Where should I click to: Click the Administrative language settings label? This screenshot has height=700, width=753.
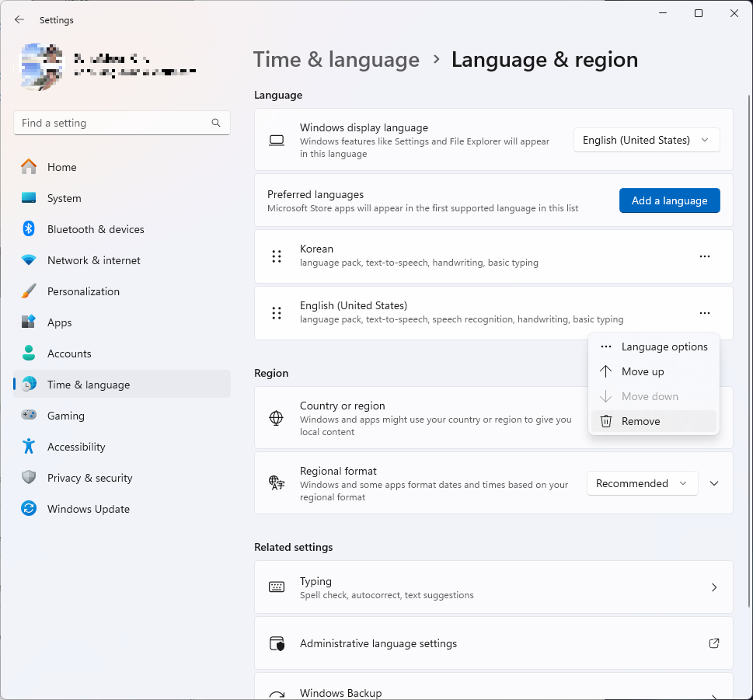tap(378, 643)
